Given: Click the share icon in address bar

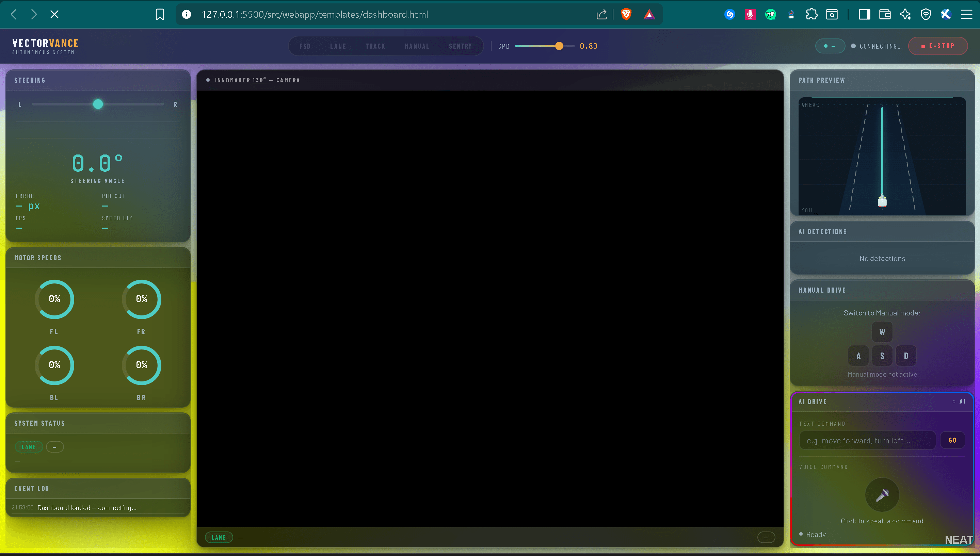Looking at the screenshot, I should 601,15.
